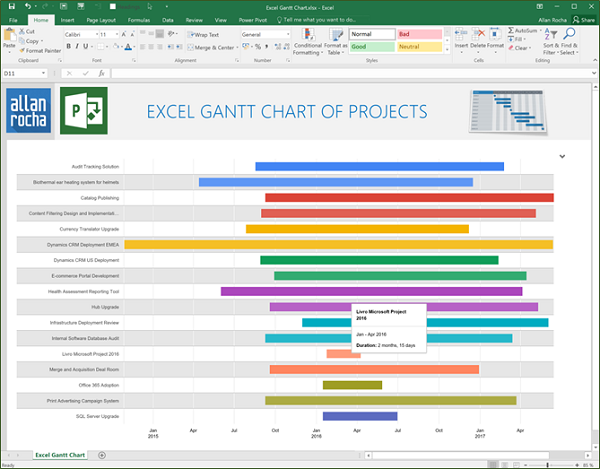Click Merge & Center
The image size is (600, 469).
(210, 47)
